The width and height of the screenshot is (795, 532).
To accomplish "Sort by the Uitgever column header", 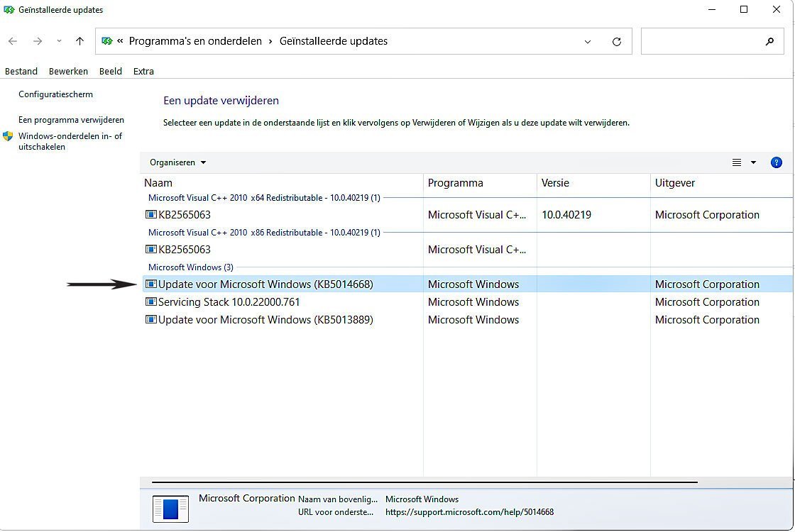I will 675,183.
